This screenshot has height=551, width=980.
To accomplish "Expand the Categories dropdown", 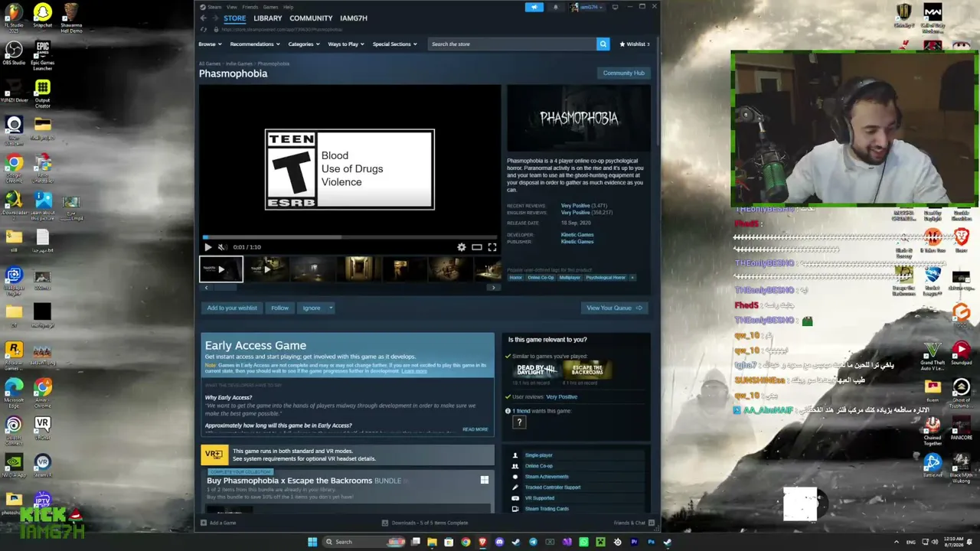I will pyautogui.click(x=303, y=44).
